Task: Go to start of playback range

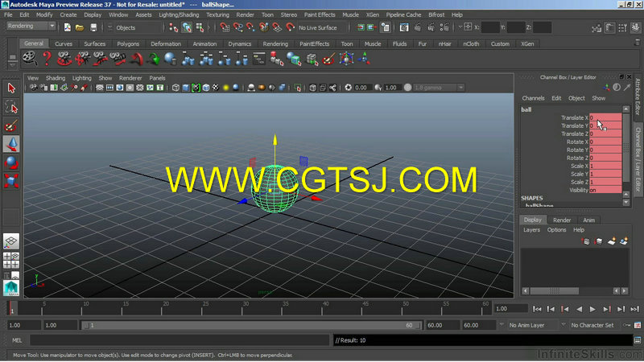Action: (537, 309)
